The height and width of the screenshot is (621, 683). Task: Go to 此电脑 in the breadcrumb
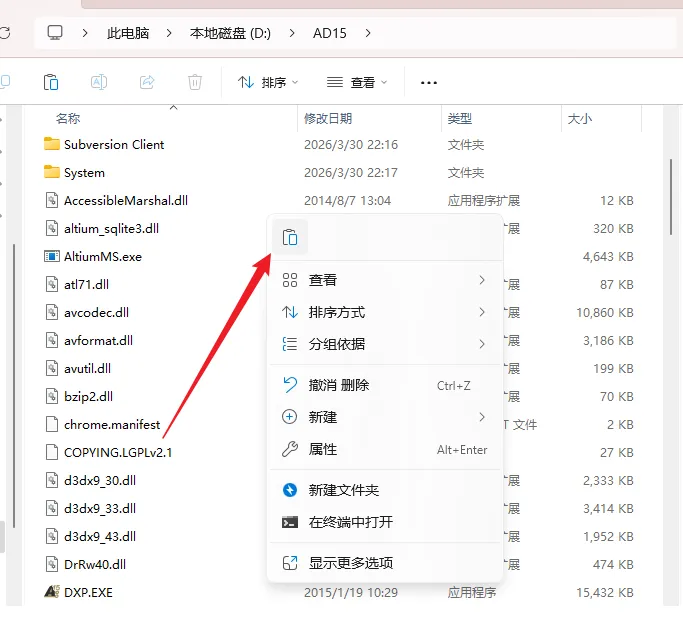128,33
